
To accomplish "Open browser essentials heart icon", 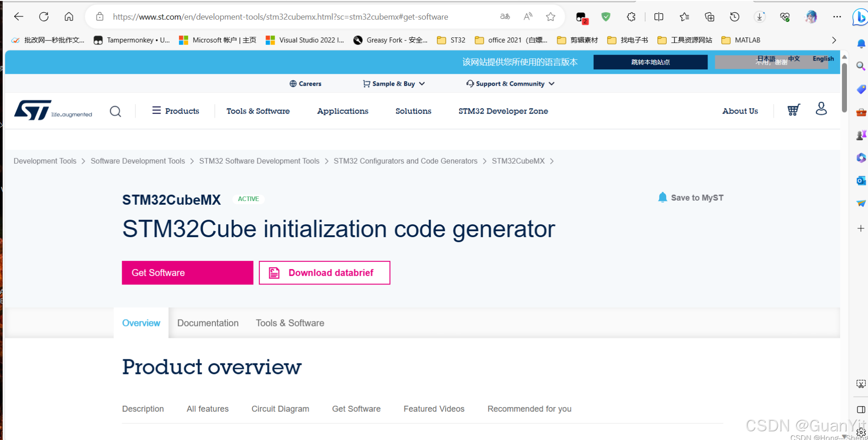I will click(x=785, y=17).
